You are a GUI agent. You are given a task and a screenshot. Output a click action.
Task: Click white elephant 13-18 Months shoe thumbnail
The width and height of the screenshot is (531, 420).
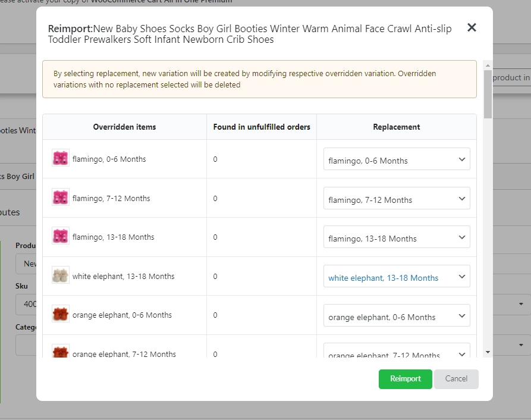(61, 275)
